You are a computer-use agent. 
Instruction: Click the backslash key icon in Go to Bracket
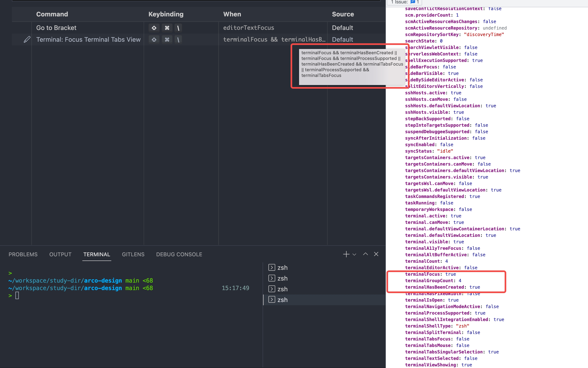[x=178, y=28]
